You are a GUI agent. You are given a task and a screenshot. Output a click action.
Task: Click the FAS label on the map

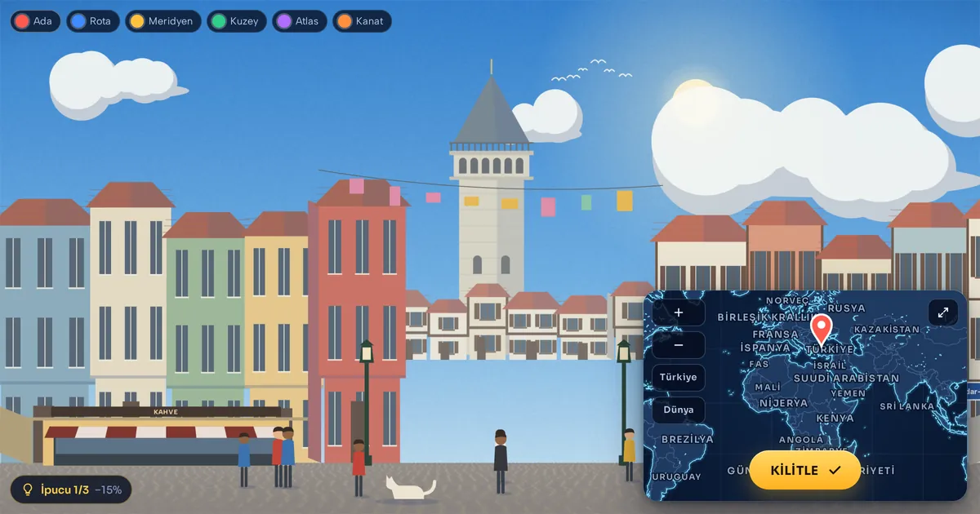click(x=759, y=364)
